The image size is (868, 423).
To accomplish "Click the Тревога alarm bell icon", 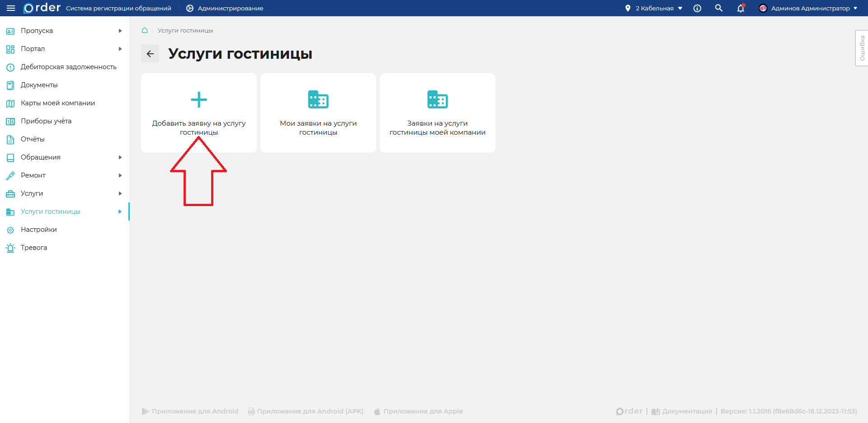I will [x=10, y=247].
